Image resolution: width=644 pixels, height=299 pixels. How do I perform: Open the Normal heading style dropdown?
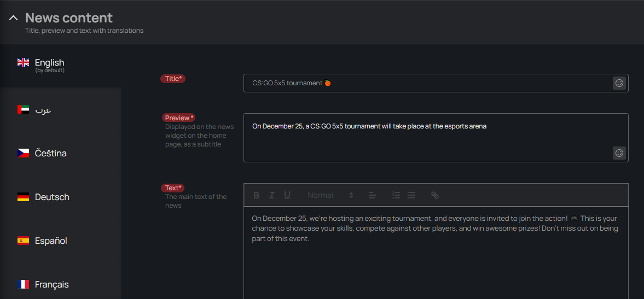pos(330,195)
